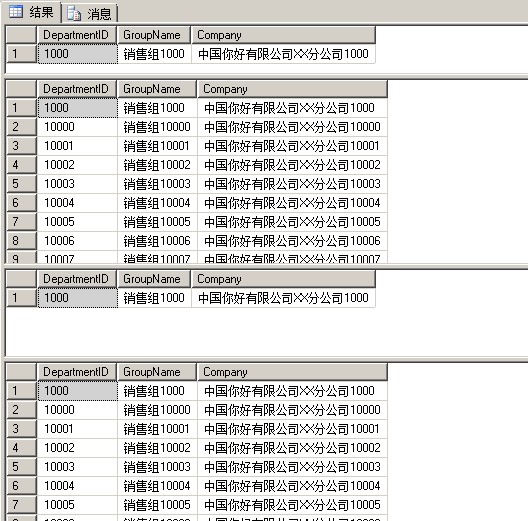Viewport: 528px width, 521px height.
Task: Select row header 8 in the second grid
Action: coord(21,241)
